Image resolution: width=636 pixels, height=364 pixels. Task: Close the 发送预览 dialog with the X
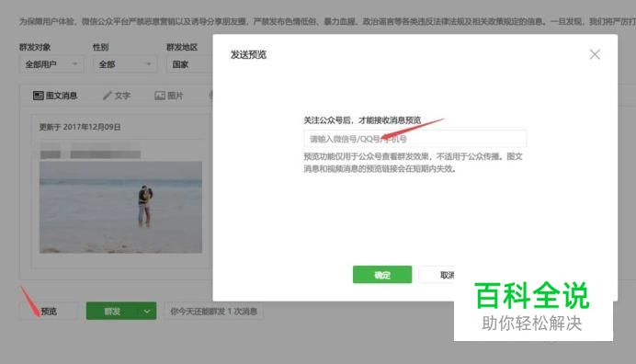595,54
